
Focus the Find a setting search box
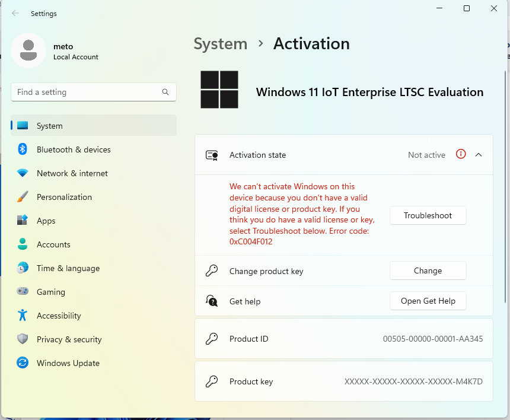pyautogui.click(x=94, y=92)
